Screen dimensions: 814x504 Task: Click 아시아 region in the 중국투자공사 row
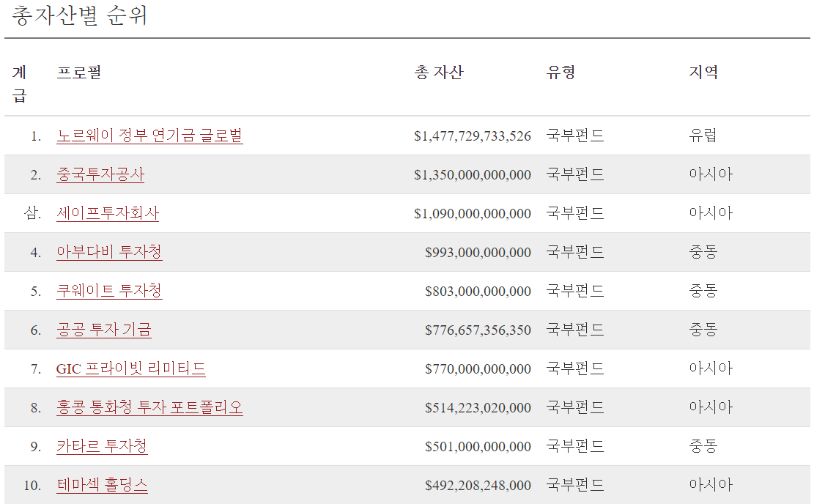pos(711,174)
